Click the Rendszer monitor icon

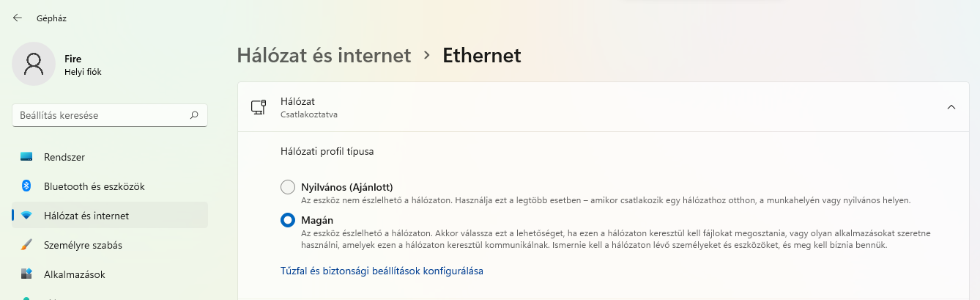coord(26,157)
